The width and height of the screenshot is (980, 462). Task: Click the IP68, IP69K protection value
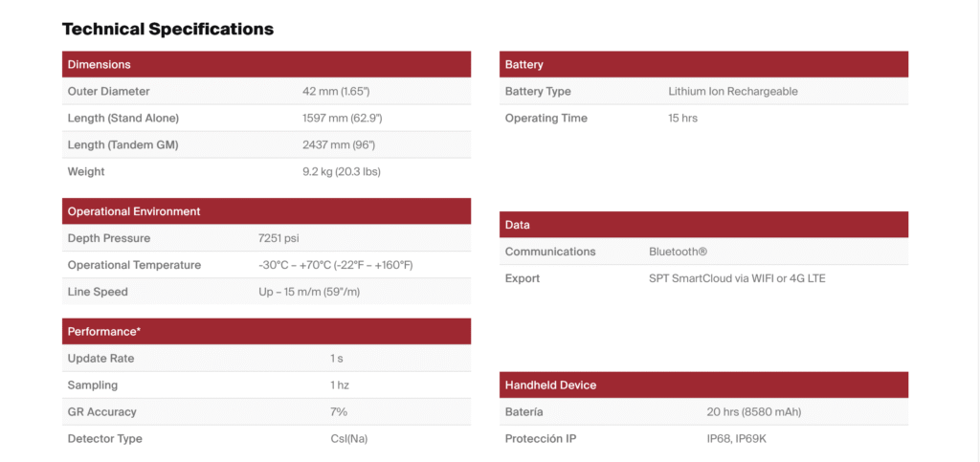739,439
